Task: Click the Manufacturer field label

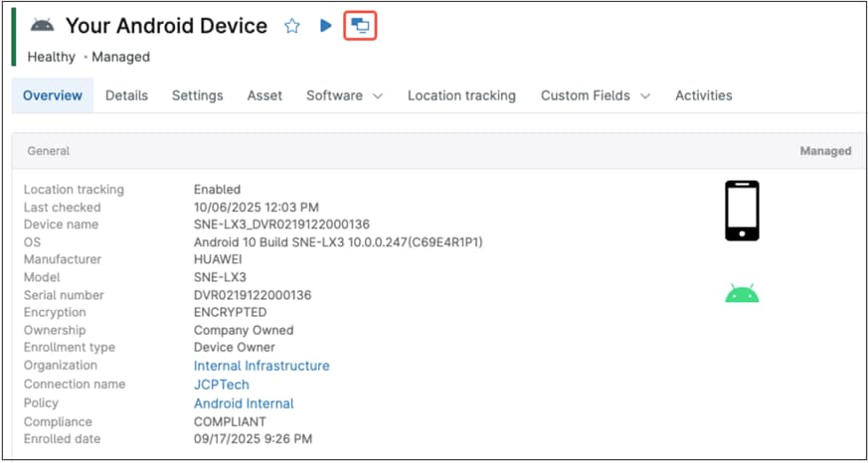Action: 63,259
